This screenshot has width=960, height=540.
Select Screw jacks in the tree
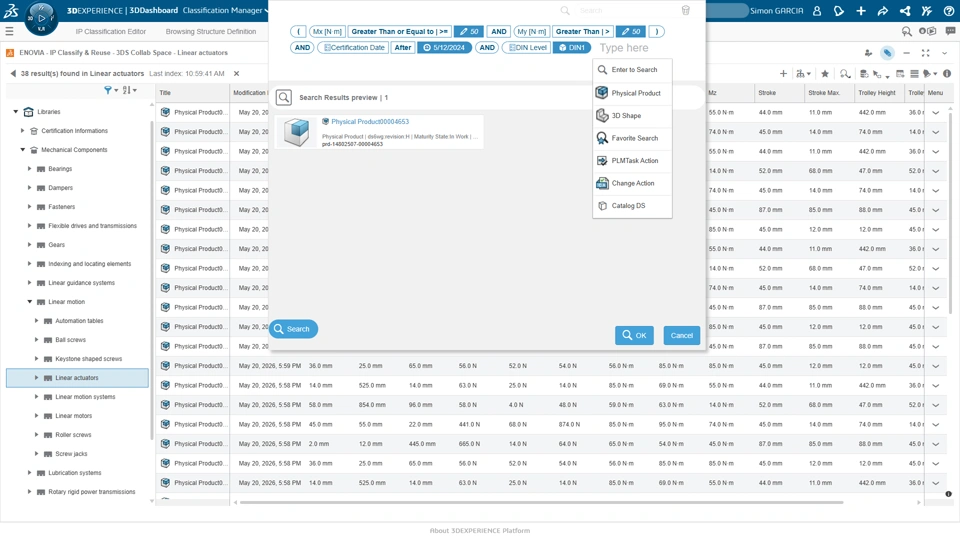tap(71, 454)
